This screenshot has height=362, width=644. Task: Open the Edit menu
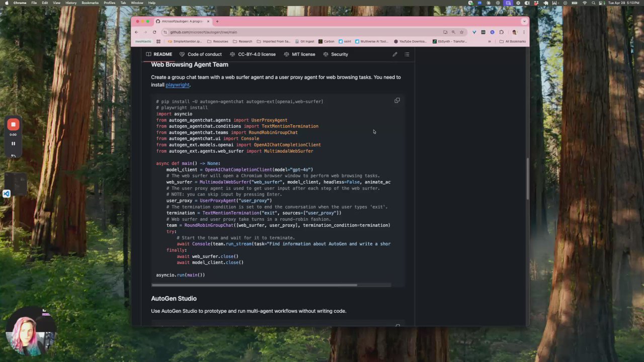click(45, 3)
